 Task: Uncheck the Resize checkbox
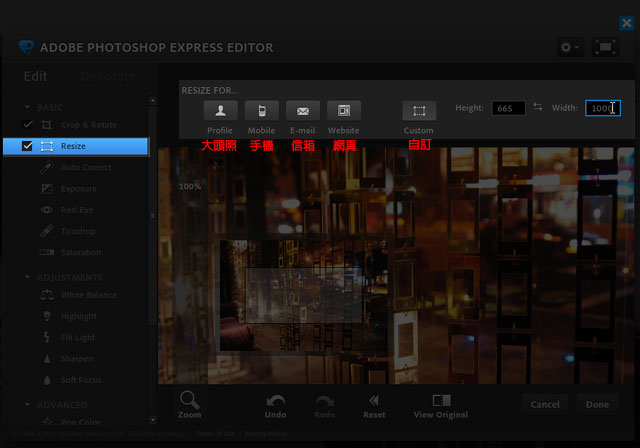coord(27,146)
